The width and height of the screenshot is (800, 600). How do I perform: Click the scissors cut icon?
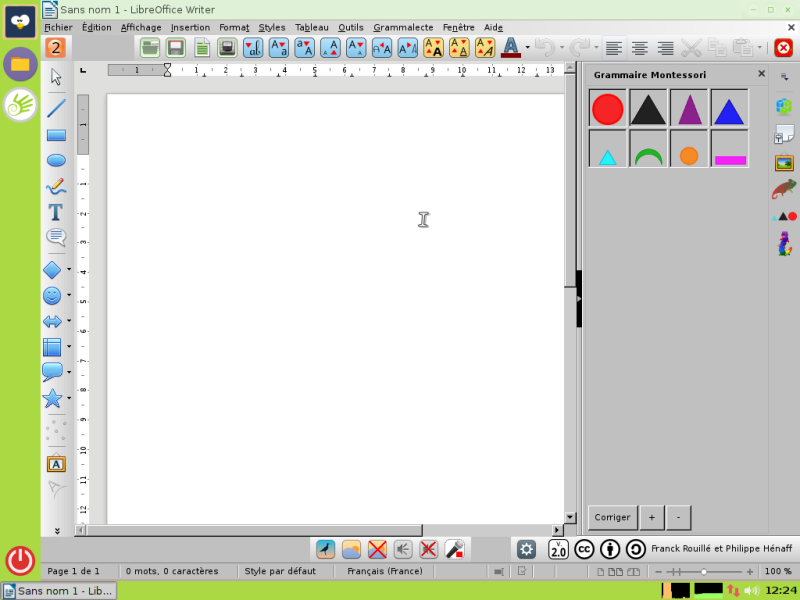pos(691,48)
